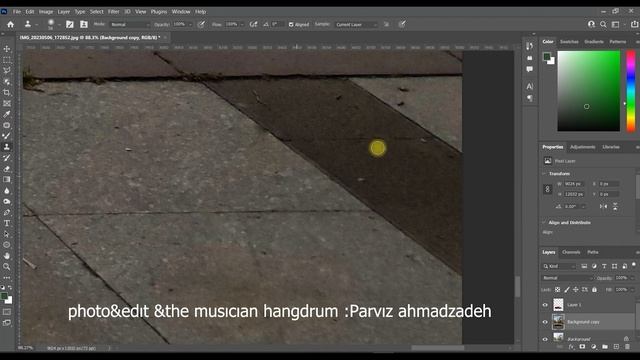This screenshot has height=360, width=640.
Task: Hide Layer 1 via eye icon
Action: coord(545,305)
